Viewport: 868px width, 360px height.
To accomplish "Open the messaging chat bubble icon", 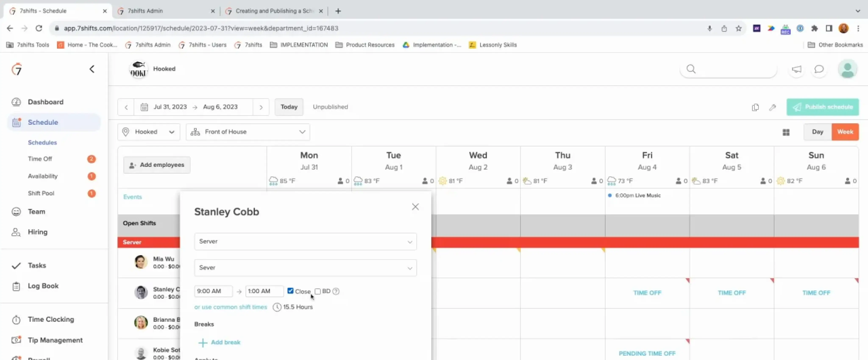I will (819, 69).
